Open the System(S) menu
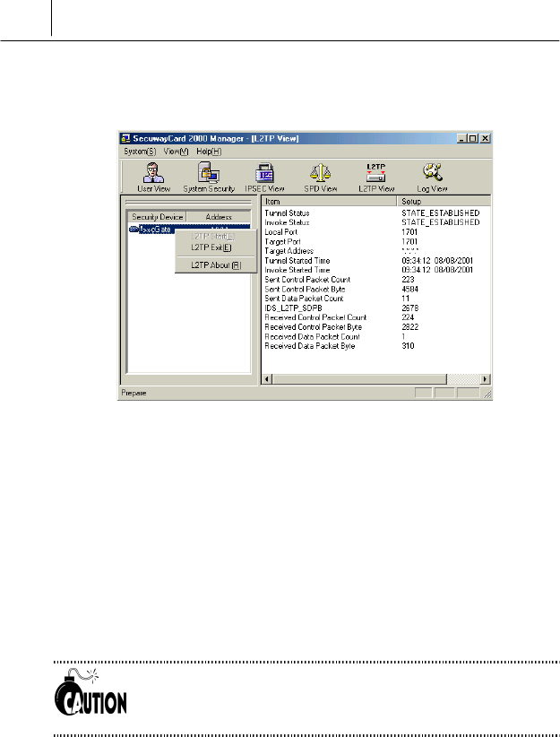 click(140, 152)
